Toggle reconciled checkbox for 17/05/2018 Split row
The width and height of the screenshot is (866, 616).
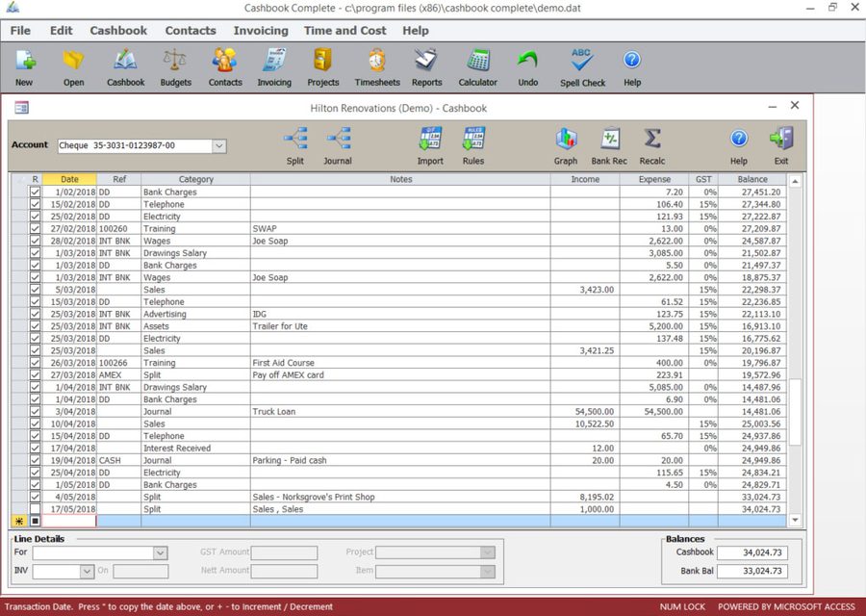pos(36,509)
